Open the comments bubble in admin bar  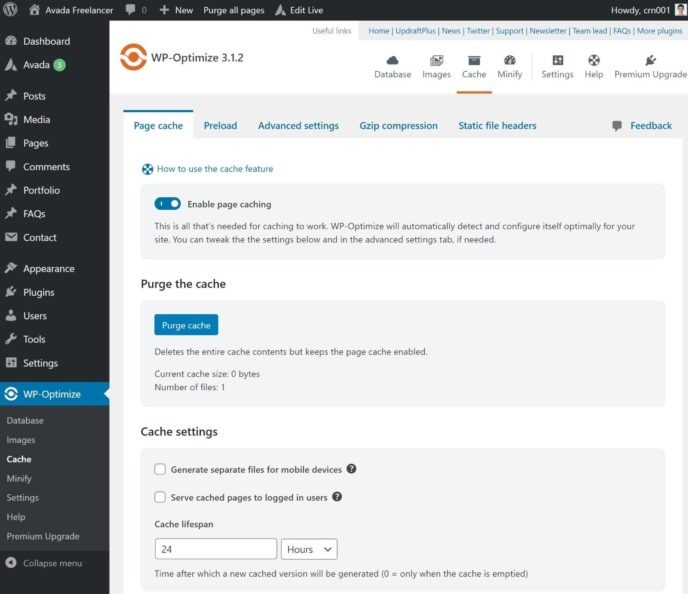(130, 10)
